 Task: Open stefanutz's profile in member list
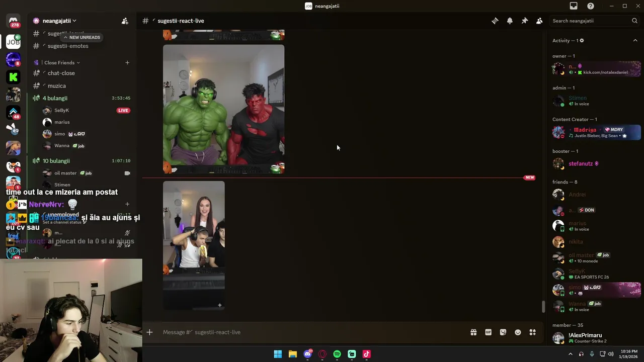(x=596, y=164)
